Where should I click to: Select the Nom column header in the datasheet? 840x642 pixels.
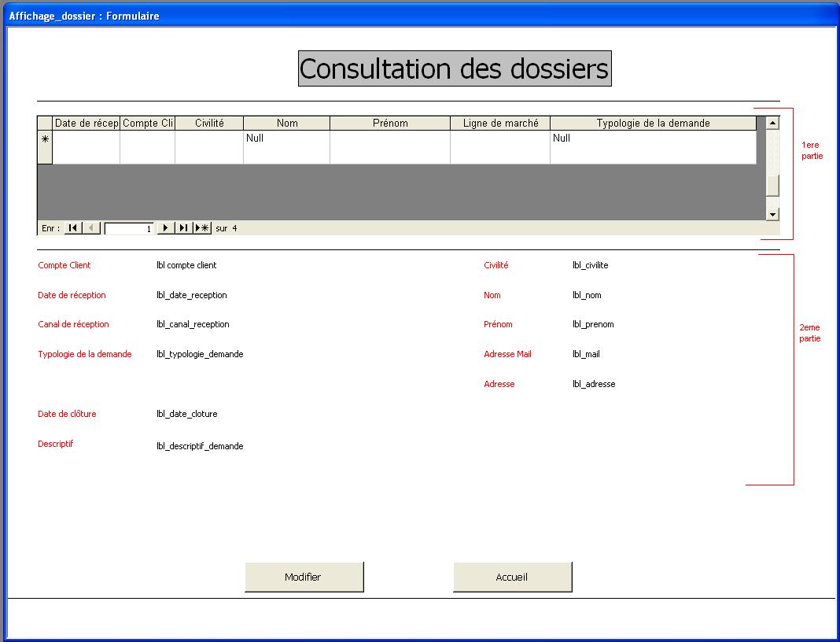[286, 124]
